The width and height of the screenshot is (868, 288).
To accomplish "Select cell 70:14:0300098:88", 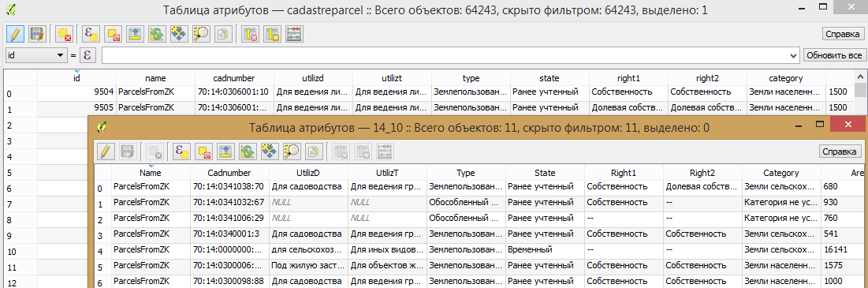I will coord(229,282).
